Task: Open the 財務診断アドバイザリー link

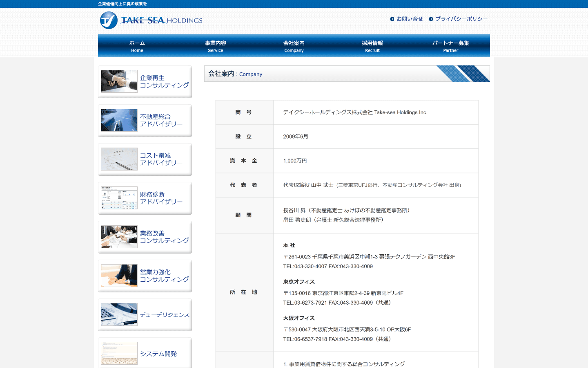Action: coord(161,198)
